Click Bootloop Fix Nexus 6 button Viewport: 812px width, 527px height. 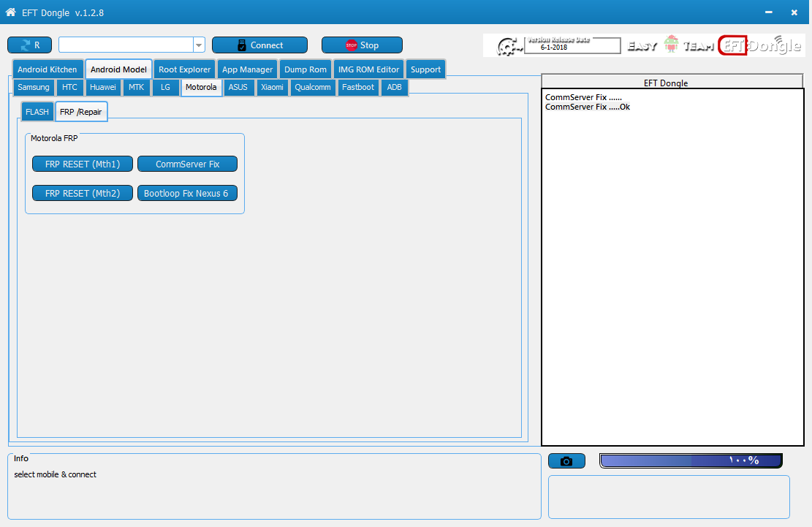pyautogui.click(x=187, y=193)
